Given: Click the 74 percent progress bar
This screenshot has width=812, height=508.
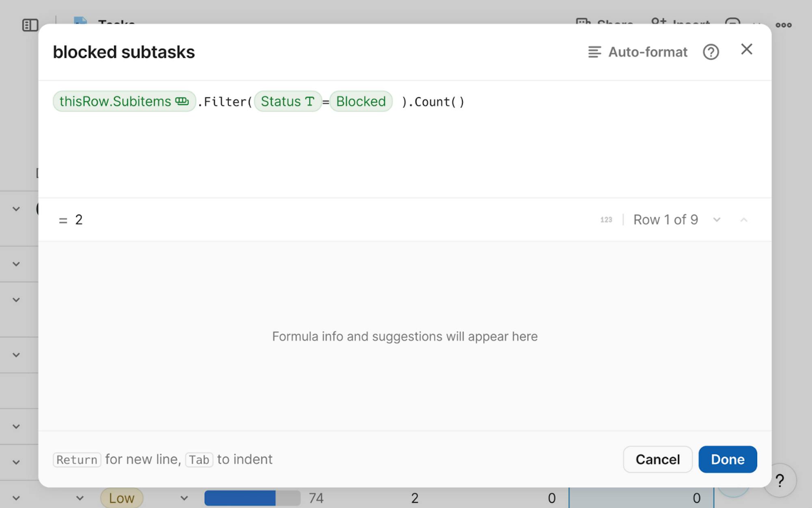Looking at the screenshot, I should coord(252,498).
